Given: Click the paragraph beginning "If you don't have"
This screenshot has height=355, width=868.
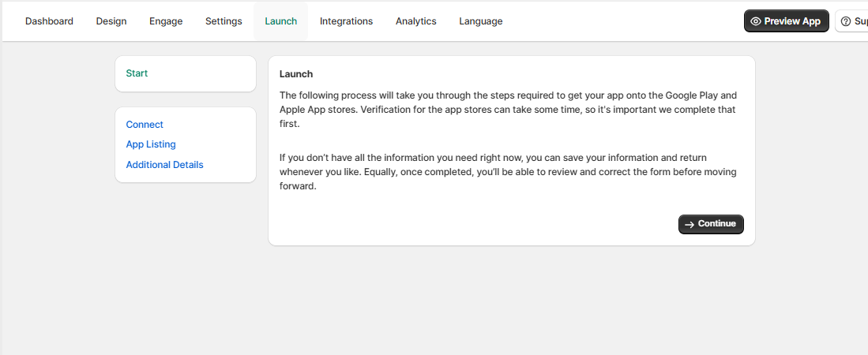Looking at the screenshot, I should (x=508, y=172).
